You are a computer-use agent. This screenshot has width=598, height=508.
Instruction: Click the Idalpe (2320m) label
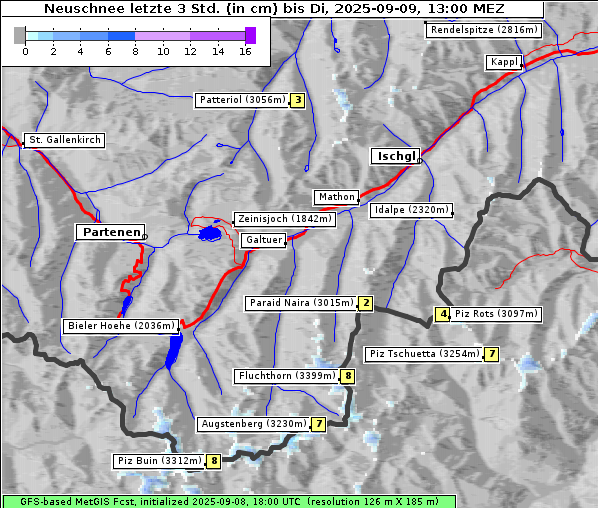click(411, 210)
